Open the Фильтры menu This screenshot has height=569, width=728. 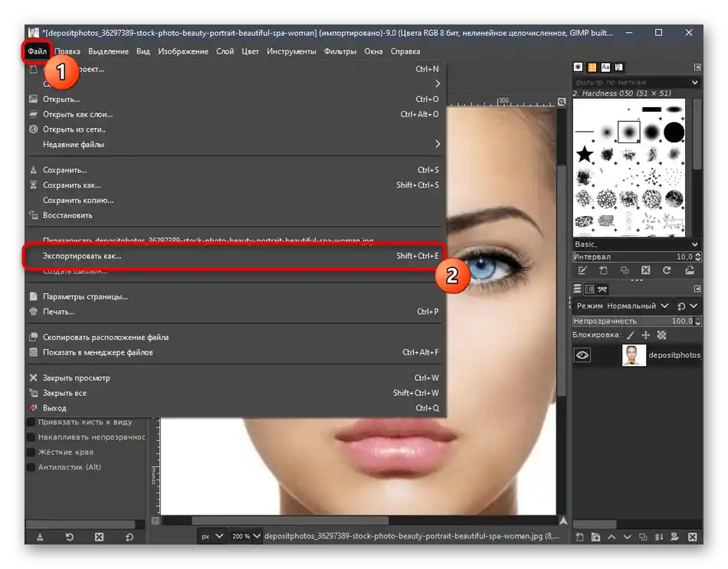(339, 51)
